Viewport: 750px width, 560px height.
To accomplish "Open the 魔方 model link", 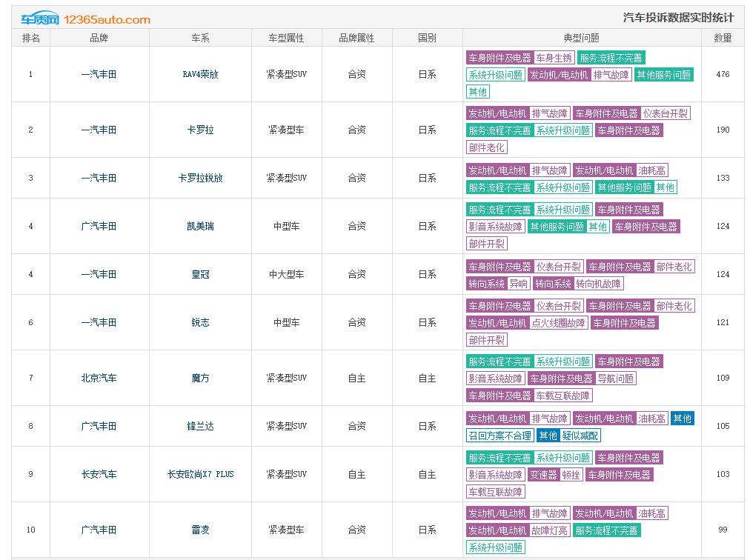I will [x=200, y=378].
